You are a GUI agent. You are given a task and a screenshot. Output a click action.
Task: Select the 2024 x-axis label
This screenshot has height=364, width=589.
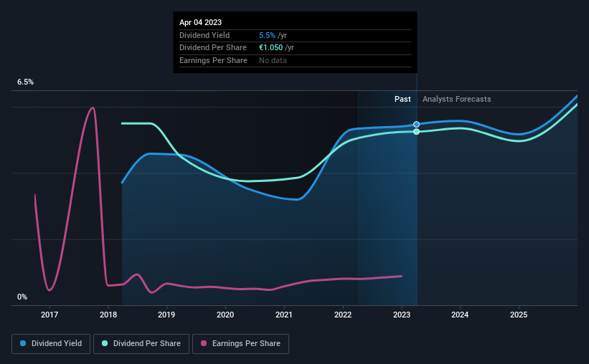(x=460, y=315)
